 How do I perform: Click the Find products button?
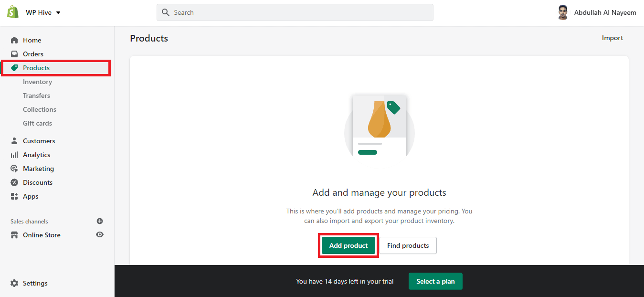(x=408, y=245)
